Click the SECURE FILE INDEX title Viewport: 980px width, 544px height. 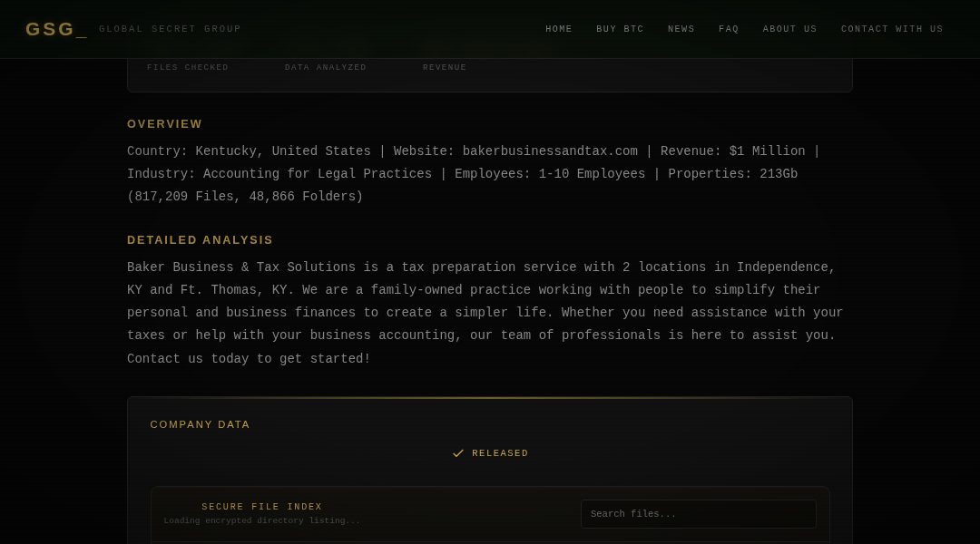tap(262, 507)
